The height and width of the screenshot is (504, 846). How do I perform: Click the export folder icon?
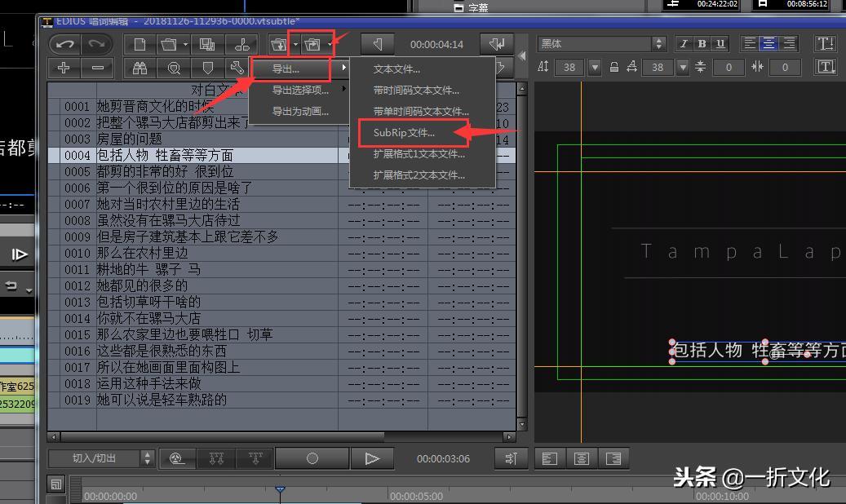tap(312, 44)
